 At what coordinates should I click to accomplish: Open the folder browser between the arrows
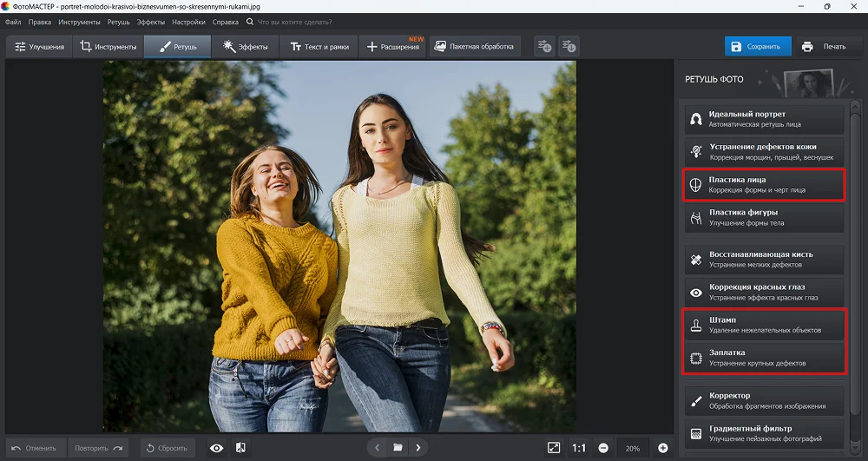click(398, 448)
